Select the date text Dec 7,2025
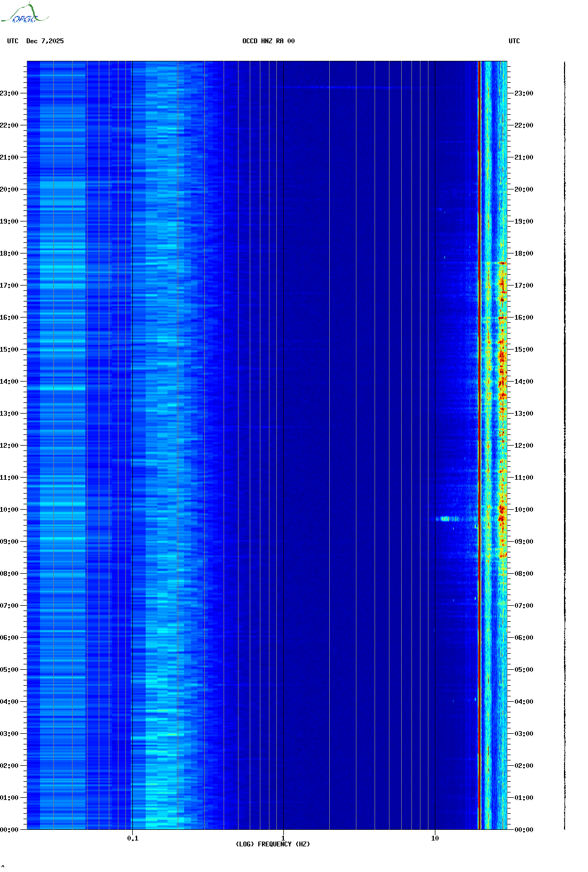The width and height of the screenshot is (588, 872). (x=45, y=41)
